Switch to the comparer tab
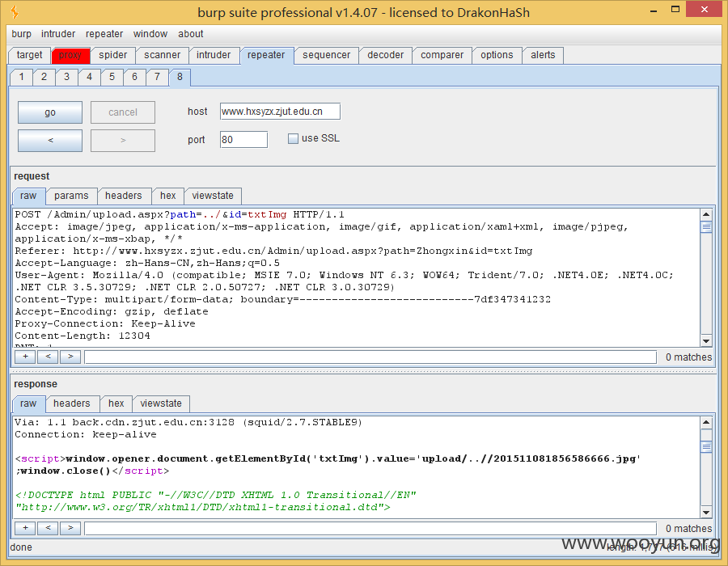 click(442, 55)
